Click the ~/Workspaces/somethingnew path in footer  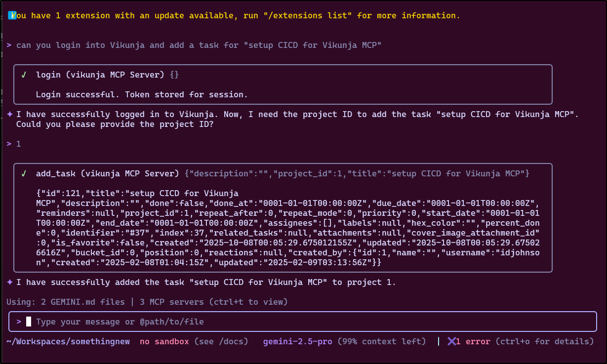pyautogui.click(x=68, y=341)
